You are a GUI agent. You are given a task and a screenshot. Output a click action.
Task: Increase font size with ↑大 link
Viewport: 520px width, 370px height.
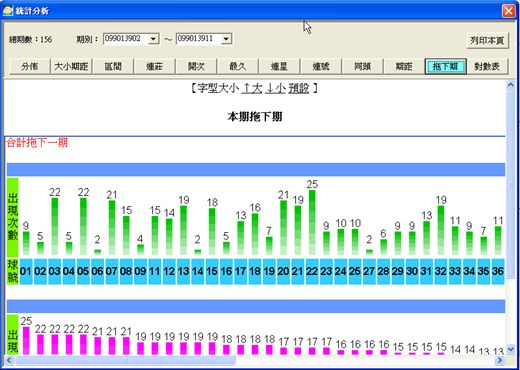coord(252,88)
